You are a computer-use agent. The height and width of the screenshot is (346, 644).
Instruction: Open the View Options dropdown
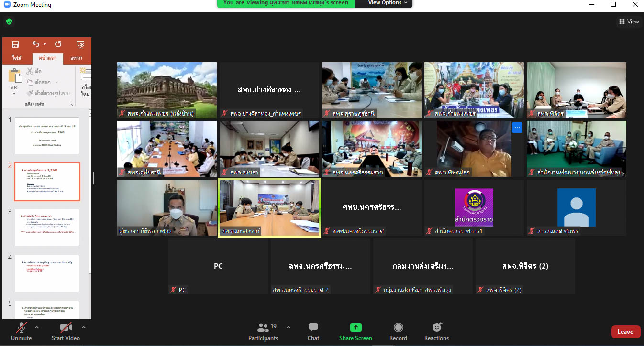click(388, 3)
